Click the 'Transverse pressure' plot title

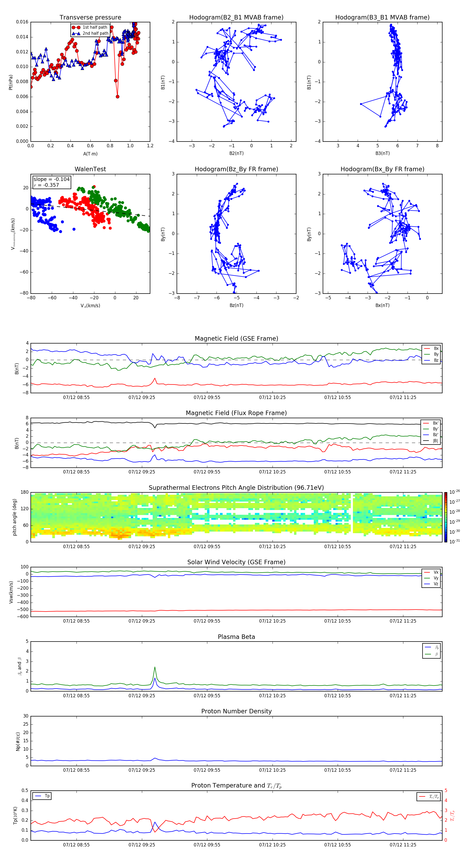[90, 18]
